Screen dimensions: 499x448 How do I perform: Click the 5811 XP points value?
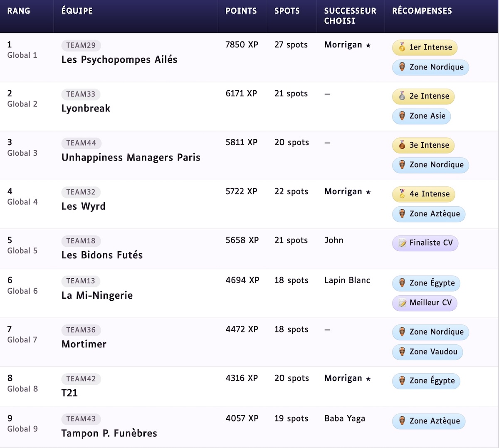[x=242, y=143]
